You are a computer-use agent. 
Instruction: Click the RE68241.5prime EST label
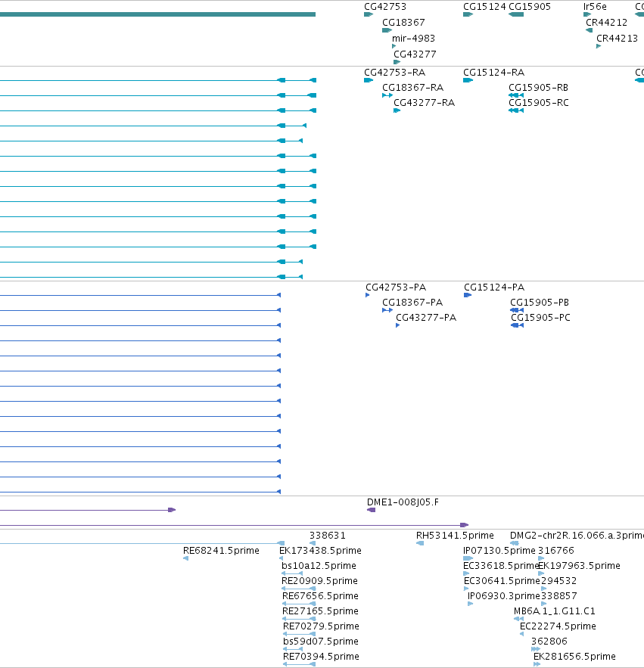tap(221, 551)
